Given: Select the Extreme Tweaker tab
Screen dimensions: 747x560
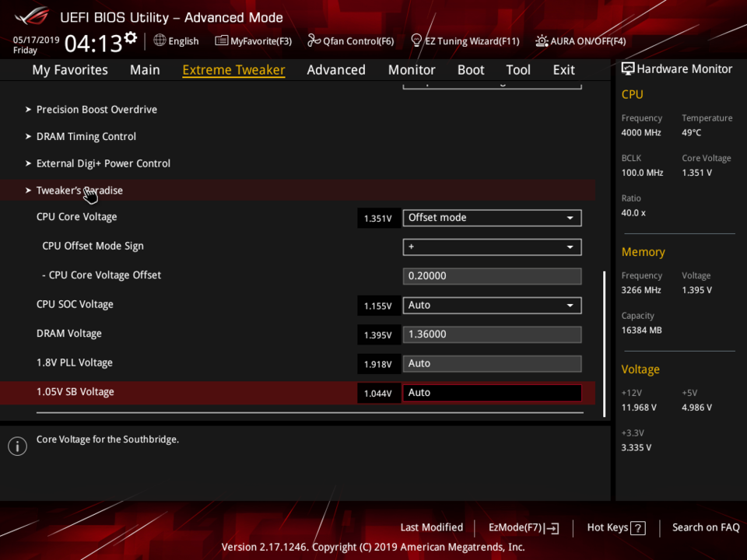Looking at the screenshot, I should pyautogui.click(x=233, y=70).
